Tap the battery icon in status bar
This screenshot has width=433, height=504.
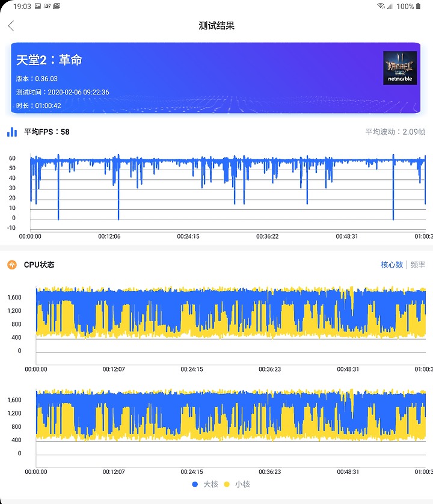(x=418, y=6)
